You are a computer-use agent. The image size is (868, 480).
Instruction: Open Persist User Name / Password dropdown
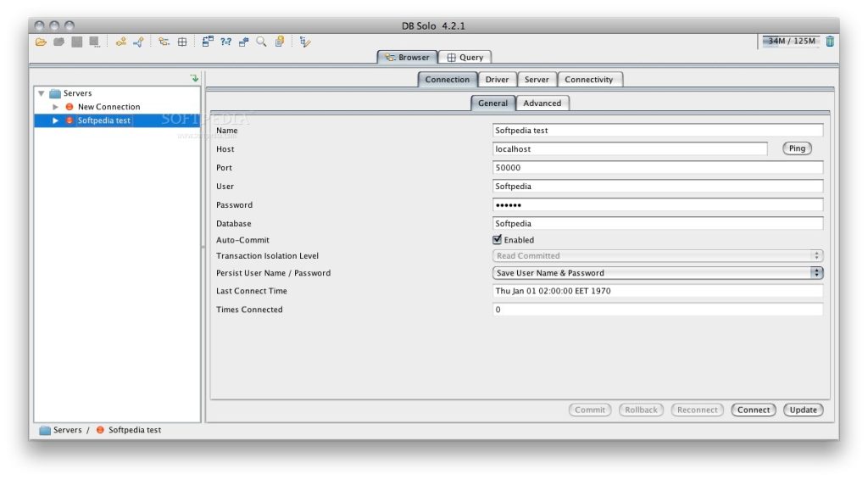tap(658, 273)
